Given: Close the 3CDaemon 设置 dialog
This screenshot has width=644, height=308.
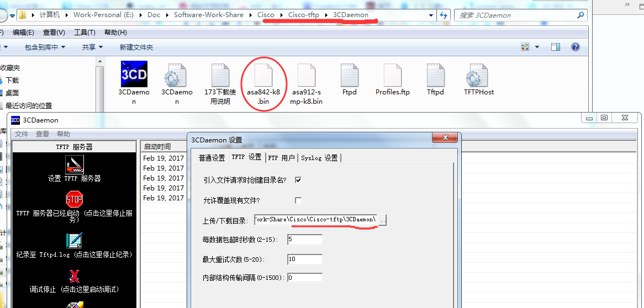Looking at the screenshot, I should [445, 138].
